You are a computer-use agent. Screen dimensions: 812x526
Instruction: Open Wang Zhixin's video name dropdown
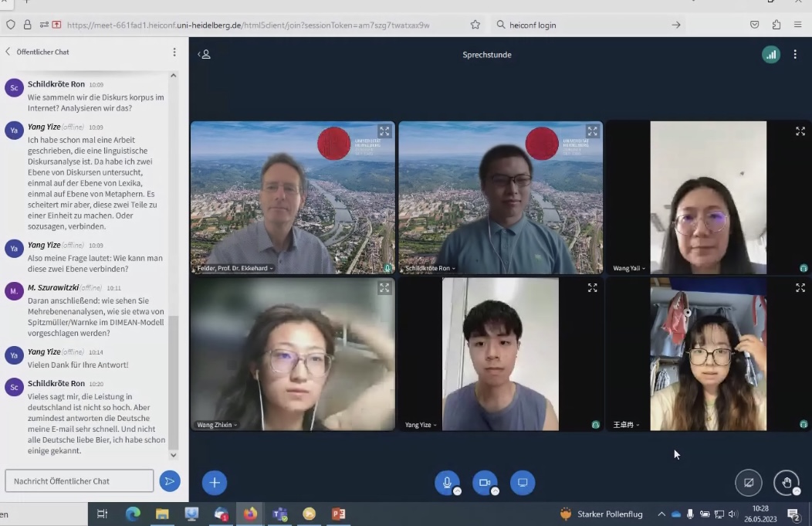217,425
